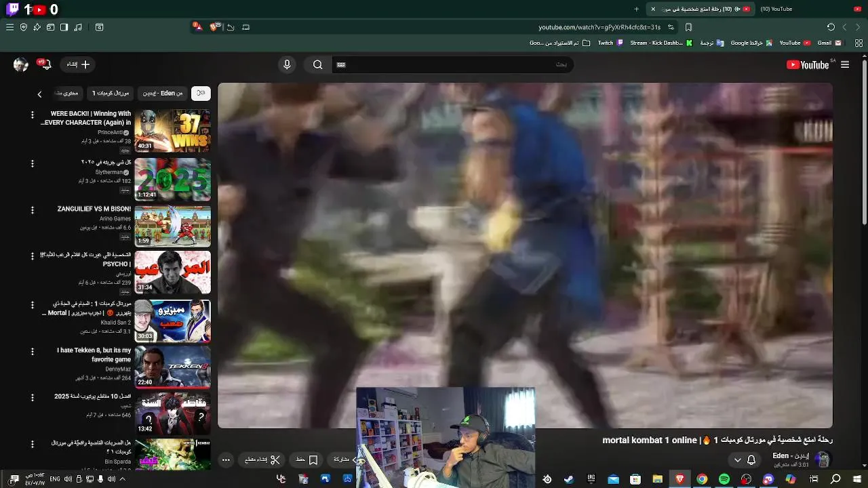Click the share arrow icon in address bar
This screenshot has width=868, height=488.
coord(231,27)
